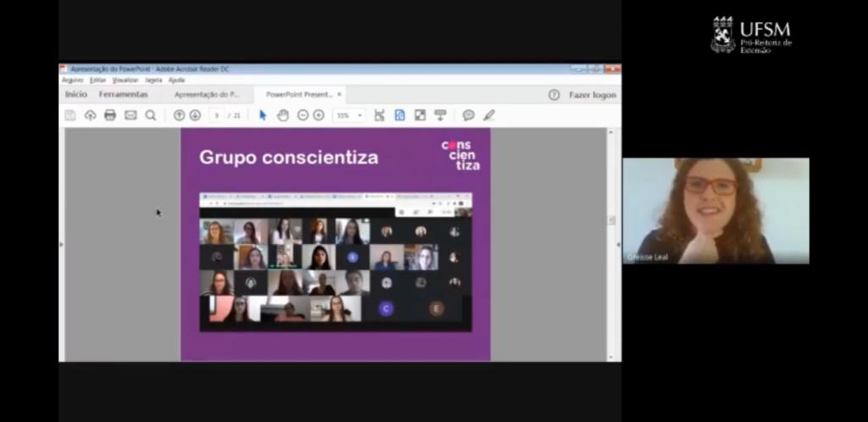Activate the hand pan tool

pos(283,115)
